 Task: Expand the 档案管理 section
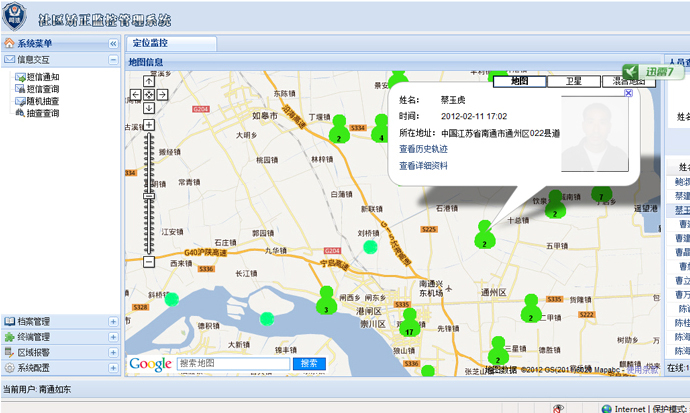click(x=113, y=322)
